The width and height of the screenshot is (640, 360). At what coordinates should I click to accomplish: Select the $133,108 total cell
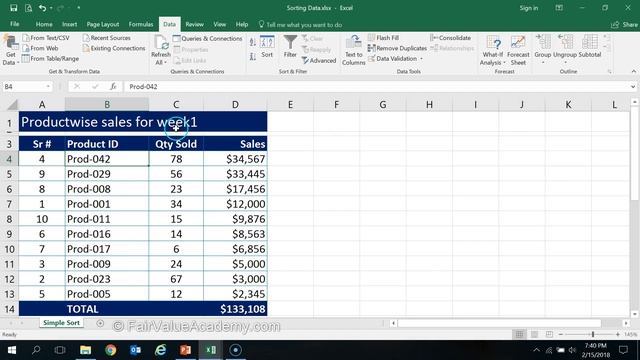[x=235, y=309]
